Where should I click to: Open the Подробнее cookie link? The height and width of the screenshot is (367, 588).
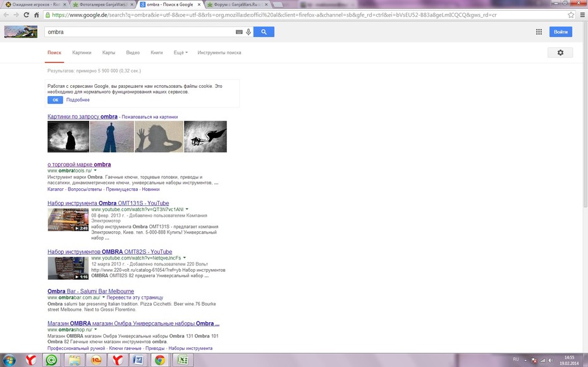tap(78, 100)
